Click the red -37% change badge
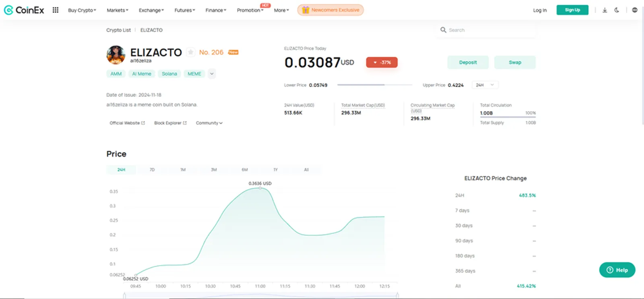The image size is (644, 299). point(382,62)
